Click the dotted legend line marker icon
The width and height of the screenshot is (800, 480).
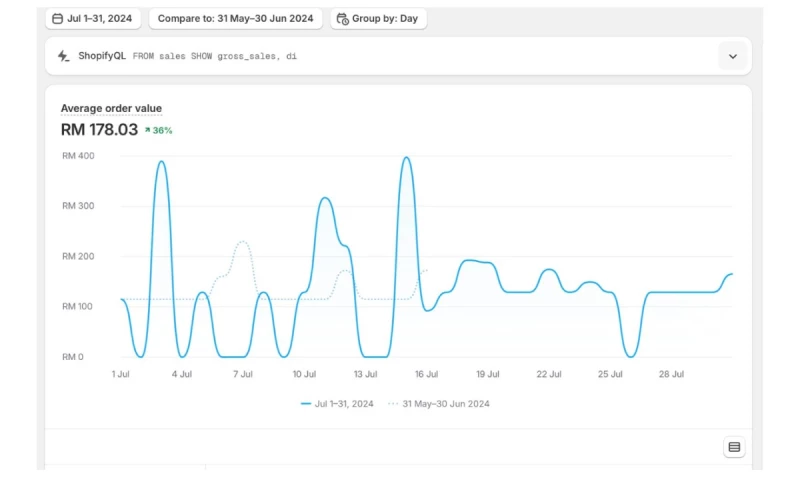pyautogui.click(x=393, y=404)
